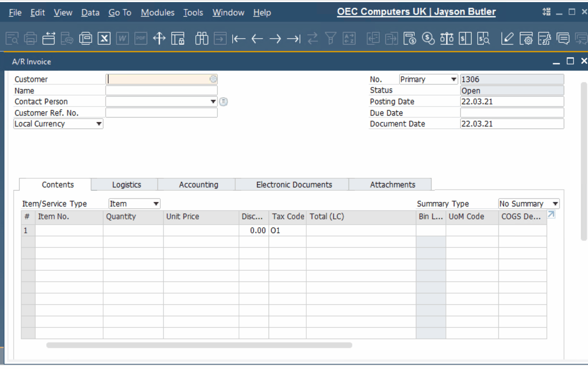Image resolution: width=588 pixels, height=369 pixels.
Task: Click the choose-from-list icon in Customer field
Action: [x=213, y=79]
